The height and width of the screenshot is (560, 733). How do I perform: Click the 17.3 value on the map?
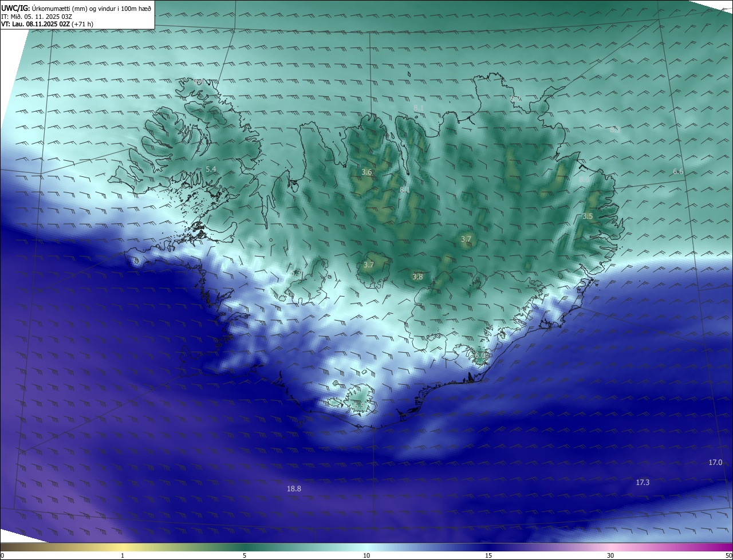click(643, 483)
